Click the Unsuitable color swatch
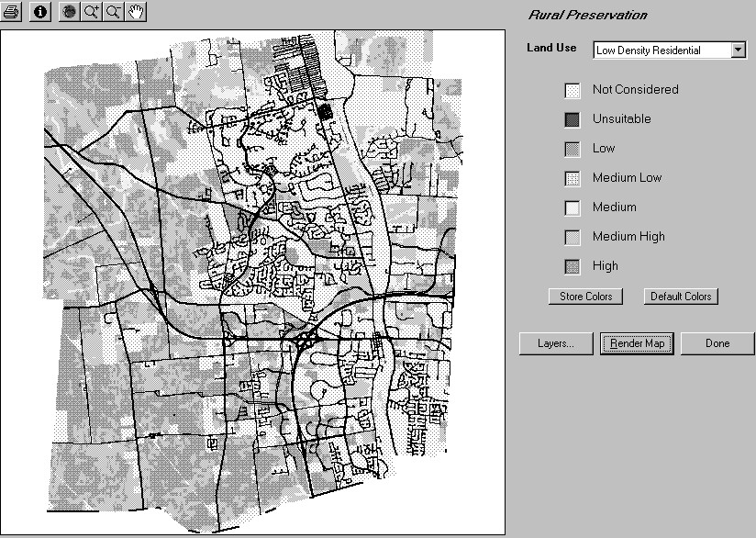This screenshot has width=756, height=538. point(573,119)
